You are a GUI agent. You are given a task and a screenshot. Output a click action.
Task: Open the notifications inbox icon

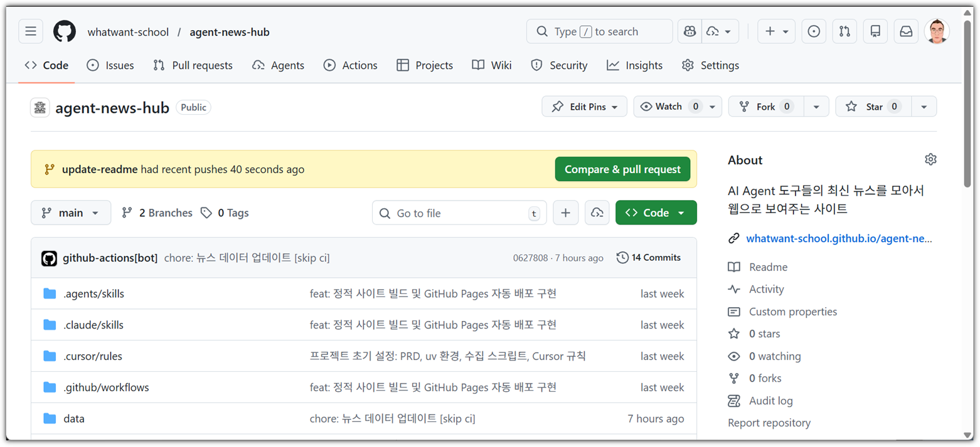[x=906, y=31]
